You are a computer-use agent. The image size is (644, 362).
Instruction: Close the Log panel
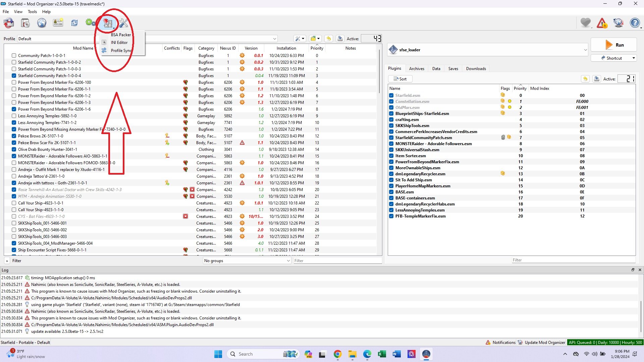(x=640, y=270)
